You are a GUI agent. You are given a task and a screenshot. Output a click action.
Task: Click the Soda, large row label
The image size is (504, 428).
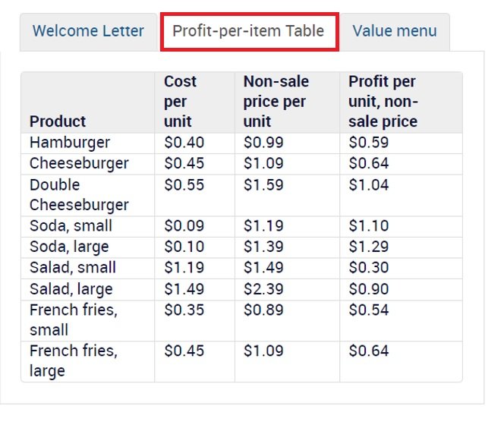[69, 247]
